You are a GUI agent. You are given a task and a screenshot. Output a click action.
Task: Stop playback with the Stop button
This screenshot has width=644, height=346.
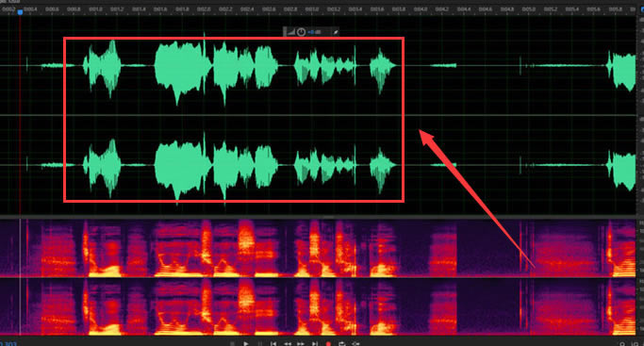pyautogui.click(x=233, y=343)
